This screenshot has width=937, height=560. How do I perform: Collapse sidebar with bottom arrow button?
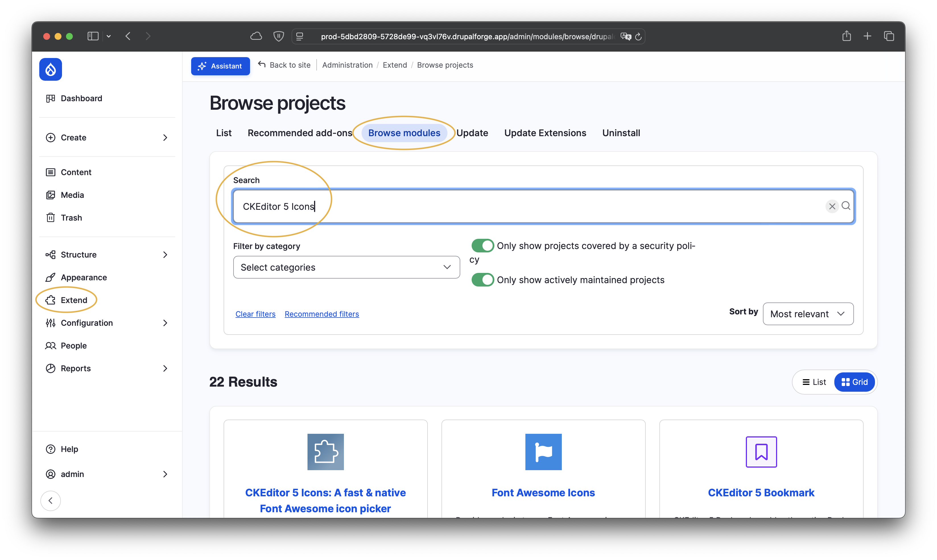(51, 500)
